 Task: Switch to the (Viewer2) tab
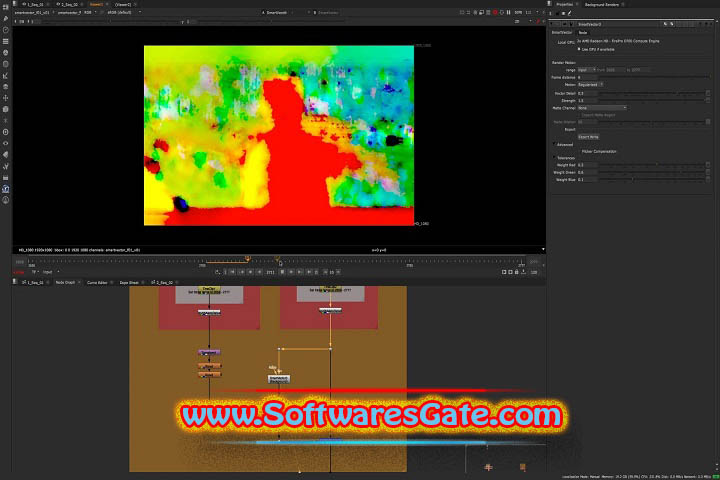(123, 4)
